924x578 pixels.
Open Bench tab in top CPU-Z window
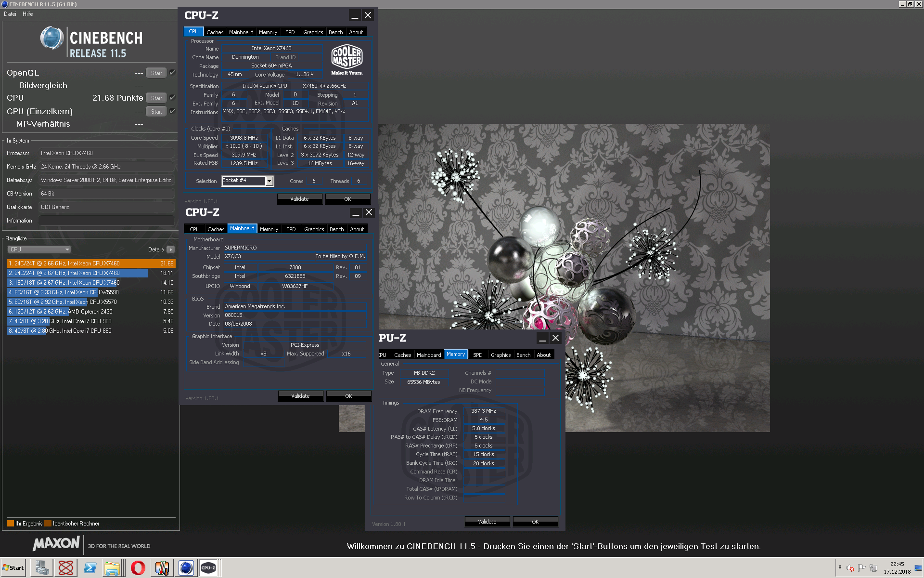coord(336,32)
